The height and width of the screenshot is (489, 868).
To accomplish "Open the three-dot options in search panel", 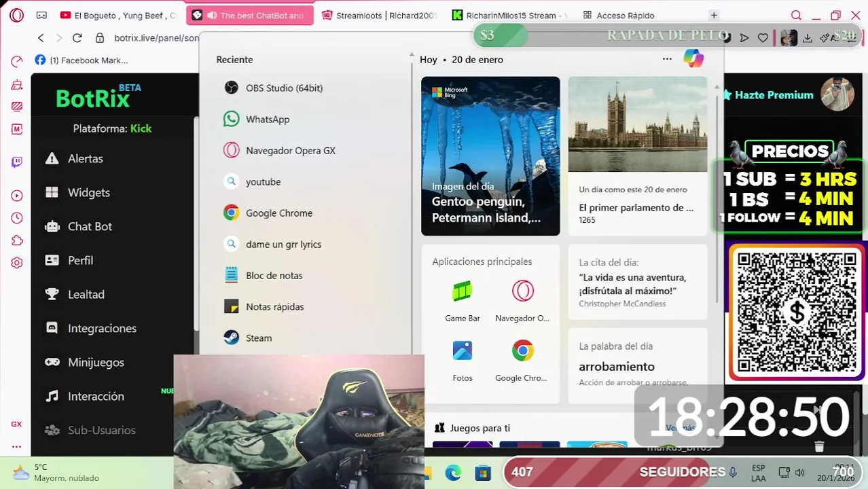I will pos(667,59).
